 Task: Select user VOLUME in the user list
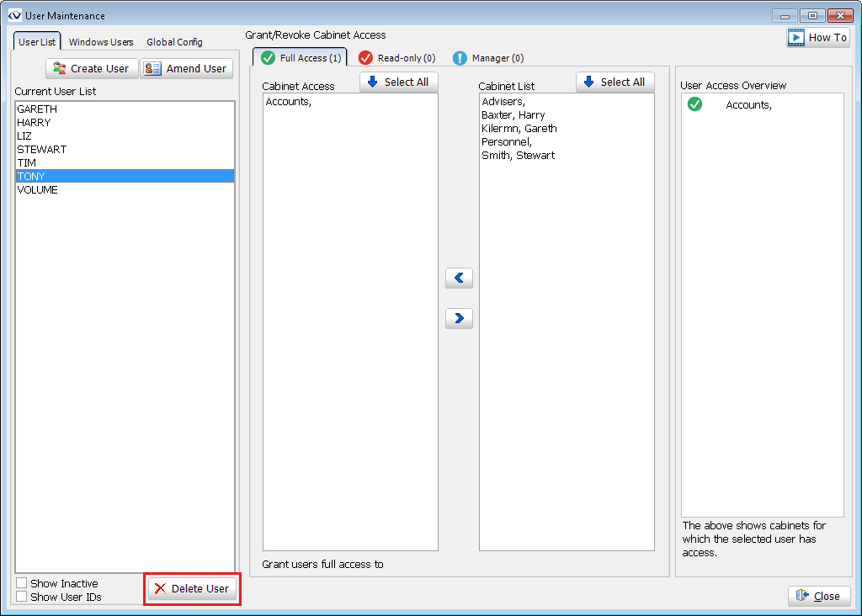(125, 189)
